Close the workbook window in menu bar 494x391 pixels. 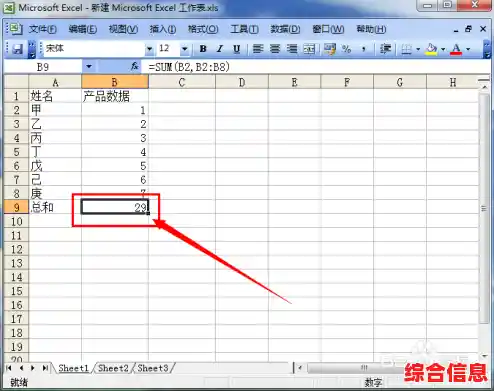pos(483,29)
